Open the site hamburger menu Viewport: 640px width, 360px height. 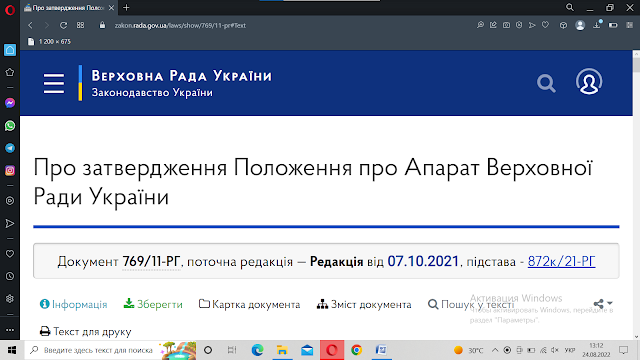click(x=54, y=83)
